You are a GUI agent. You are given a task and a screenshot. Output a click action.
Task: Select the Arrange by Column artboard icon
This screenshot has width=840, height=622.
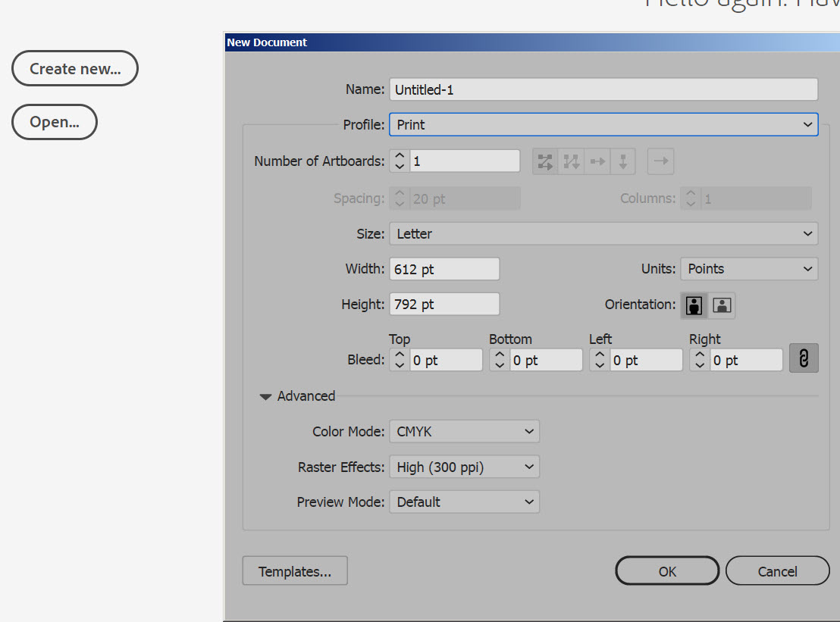622,161
